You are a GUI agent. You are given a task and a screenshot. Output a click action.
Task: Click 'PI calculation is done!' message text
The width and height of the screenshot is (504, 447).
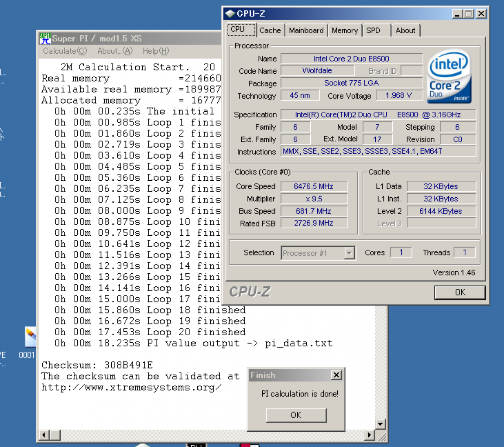click(300, 394)
